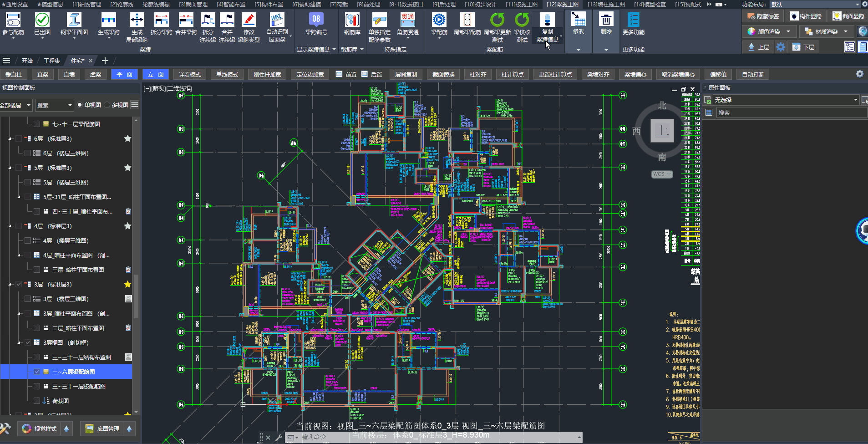Open the 全部楼层 floor filter dropdown
This screenshot has height=444, width=868.
16,105
